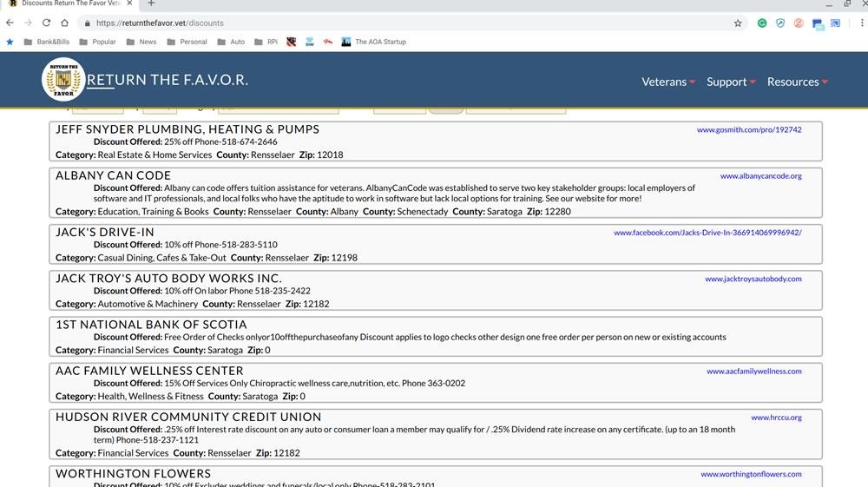Screen dimensions: 868x487
Task: Open the Bank&Bills bookmark folder
Action: pyautogui.click(x=47, y=42)
